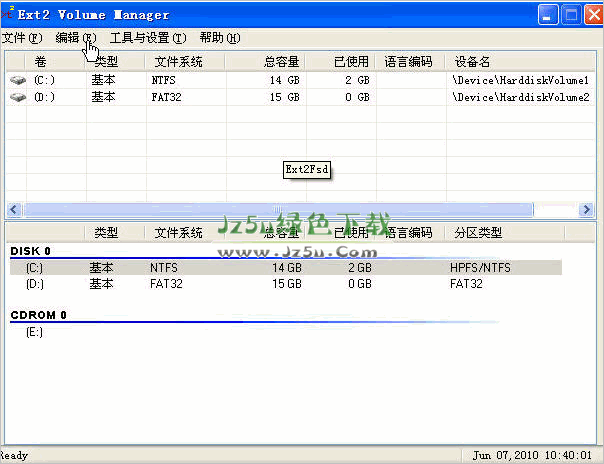The image size is (604, 464).
Task: Click 语言编码 header in volume list
Action: coord(408,62)
